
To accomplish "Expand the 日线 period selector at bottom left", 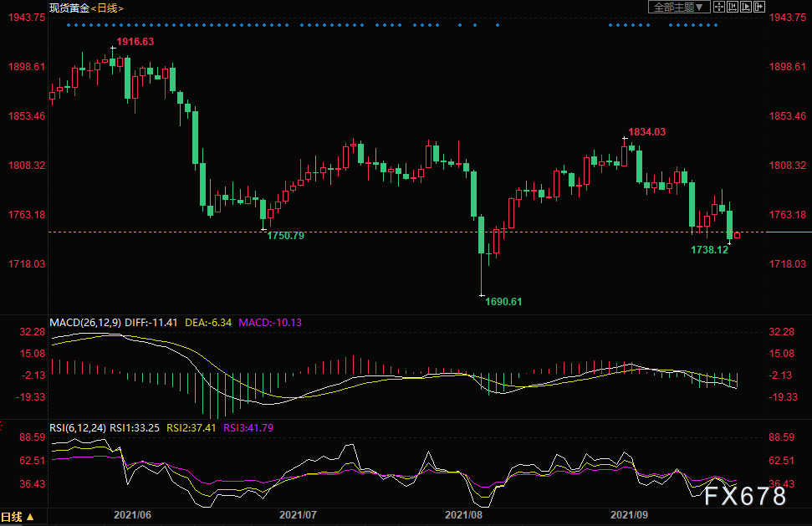I will click(18, 517).
